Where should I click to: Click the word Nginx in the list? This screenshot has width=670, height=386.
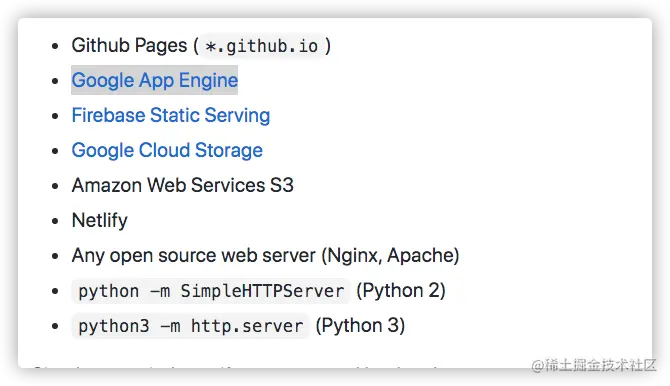pyautogui.click(x=354, y=256)
